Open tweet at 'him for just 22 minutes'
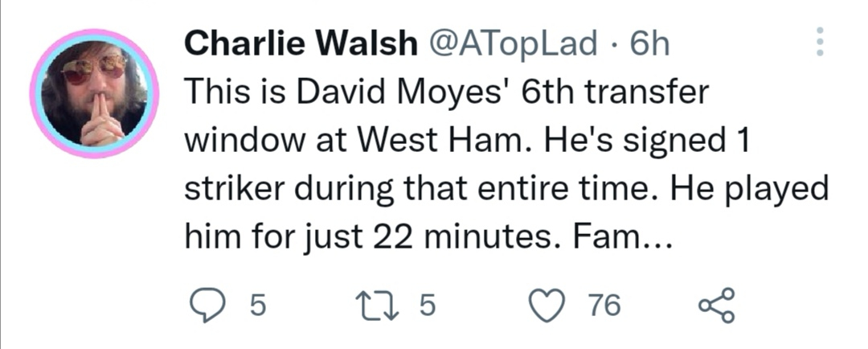Screen dimensions: 868x349 428,238
